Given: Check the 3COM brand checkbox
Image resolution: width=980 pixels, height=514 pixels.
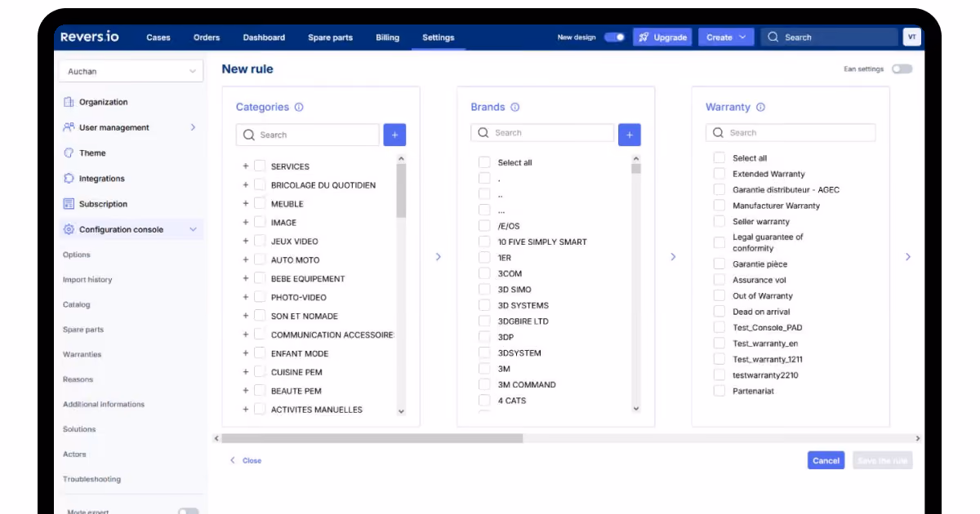Looking at the screenshot, I should [484, 273].
